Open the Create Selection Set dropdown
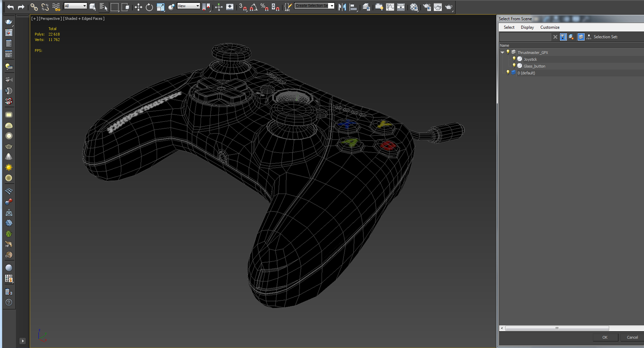This screenshot has height=348, width=644. pyautogui.click(x=315, y=6)
